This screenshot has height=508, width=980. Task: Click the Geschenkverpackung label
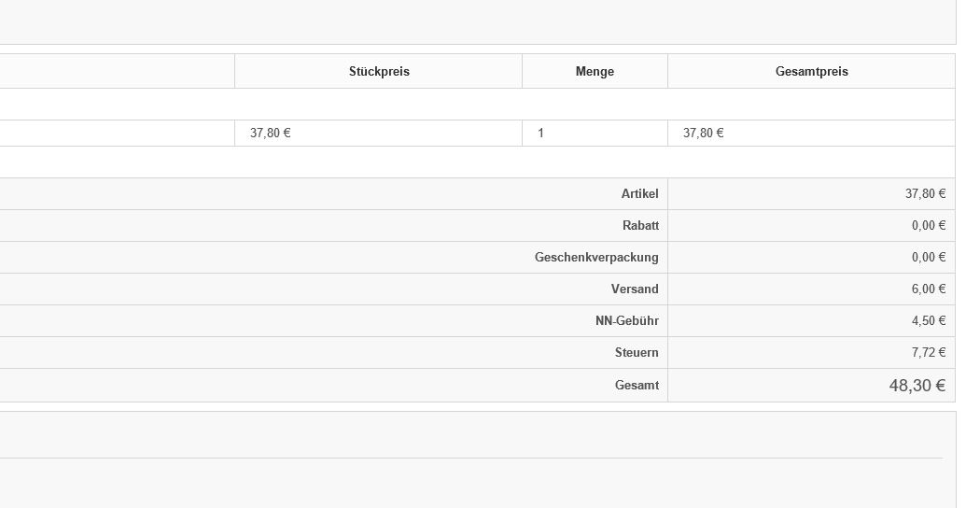596,257
